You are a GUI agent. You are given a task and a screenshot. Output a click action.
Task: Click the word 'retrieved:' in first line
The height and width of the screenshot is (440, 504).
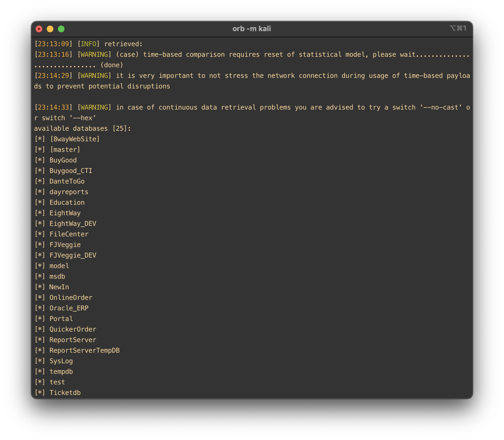[x=123, y=44]
